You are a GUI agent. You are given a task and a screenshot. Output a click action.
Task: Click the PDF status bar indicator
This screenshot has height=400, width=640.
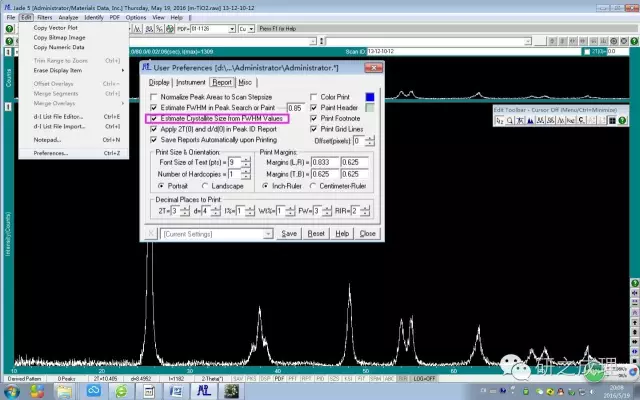pyautogui.click(x=279, y=379)
